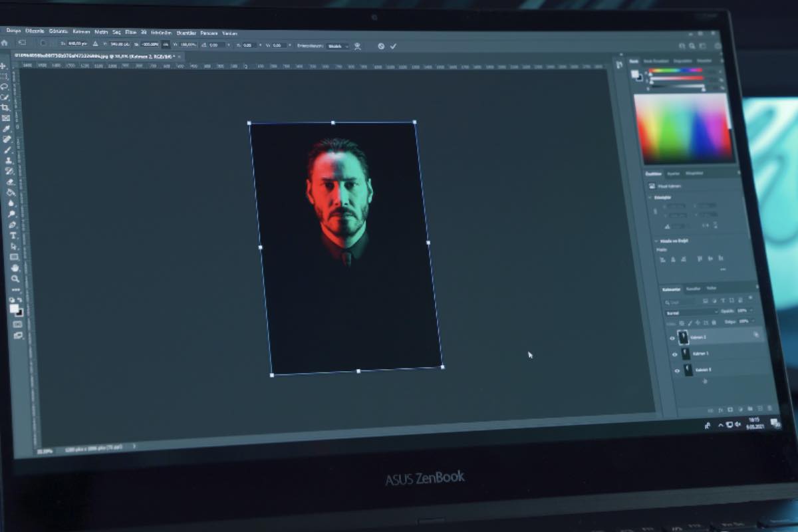This screenshot has width=798, height=532.
Task: Toggle the warp mode icon in the options bar
Action: coord(357,46)
